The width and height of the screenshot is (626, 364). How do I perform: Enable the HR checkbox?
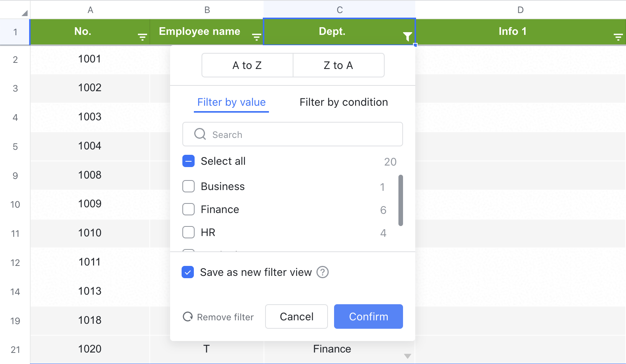click(x=188, y=233)
